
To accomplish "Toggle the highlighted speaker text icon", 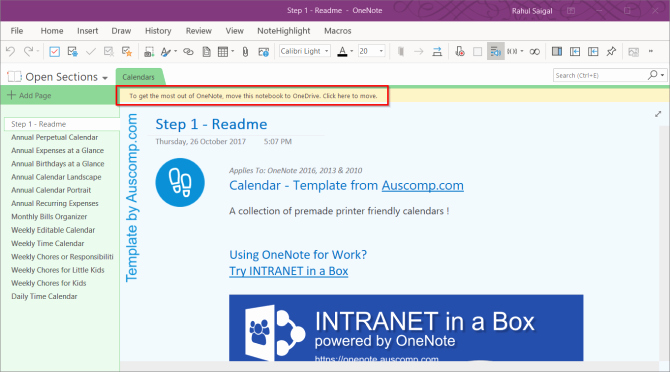I will tap(496, 52).
